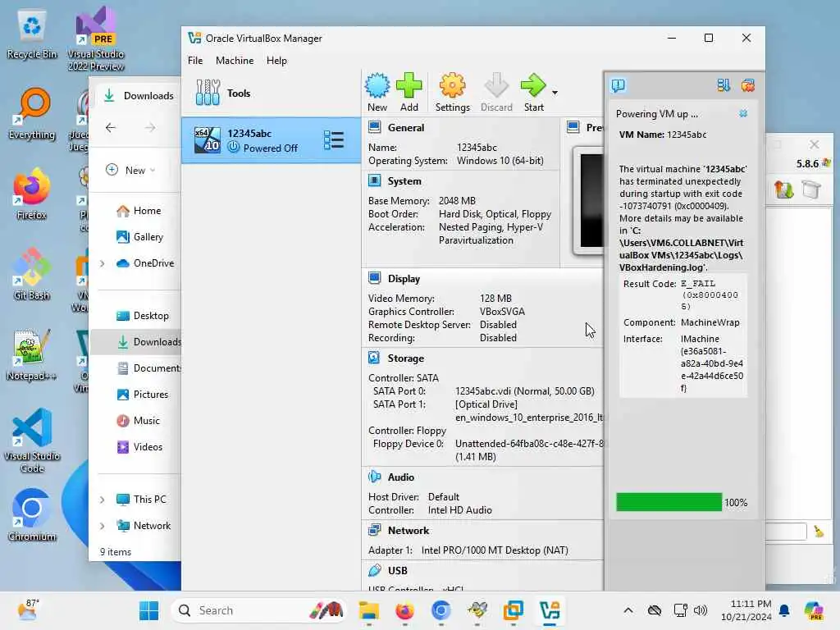Click the taskbar Search box

(258, 610)
